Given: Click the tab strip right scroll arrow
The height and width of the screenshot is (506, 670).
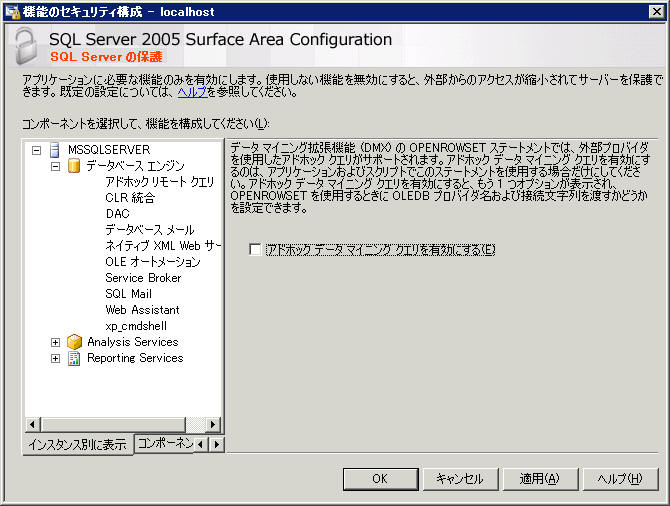Looking at the screenshot, I should [x=217, y=444].
